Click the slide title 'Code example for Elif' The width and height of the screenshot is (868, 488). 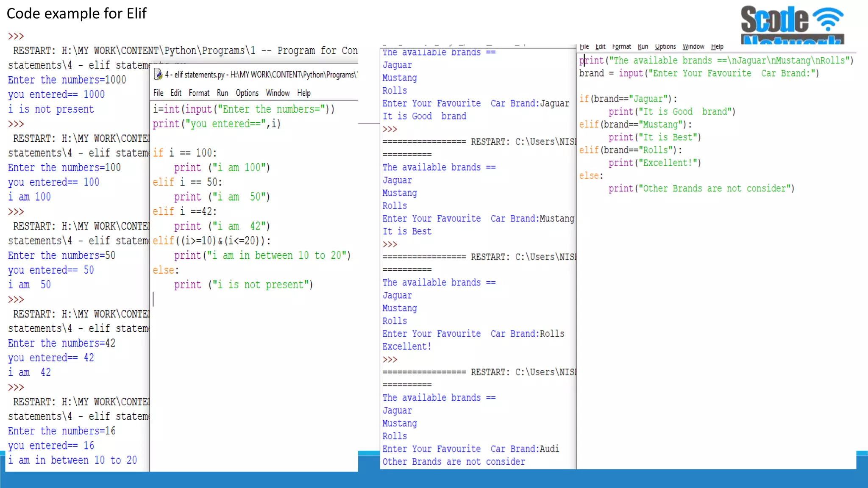pyautogui.click(x=77, y=14)
